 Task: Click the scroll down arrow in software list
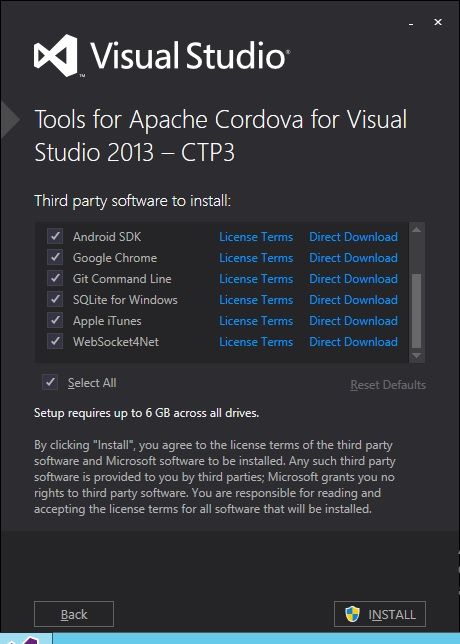coord(416,355)
